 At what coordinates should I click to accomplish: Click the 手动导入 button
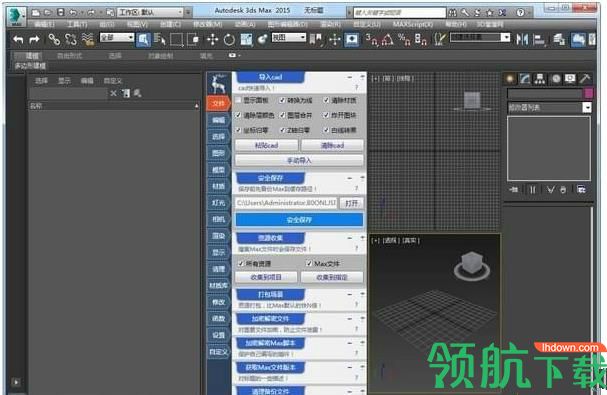point(299,160)
